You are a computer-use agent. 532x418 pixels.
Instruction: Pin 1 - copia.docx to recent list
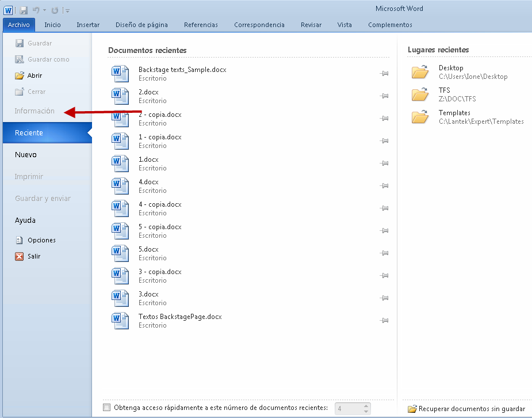pos(384,140)
